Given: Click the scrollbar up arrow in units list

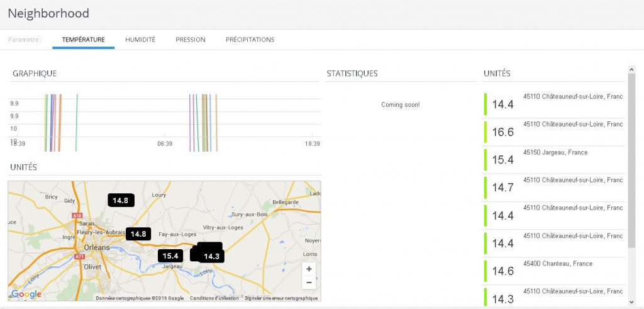Looking at the screenshot, I should 631,69.
